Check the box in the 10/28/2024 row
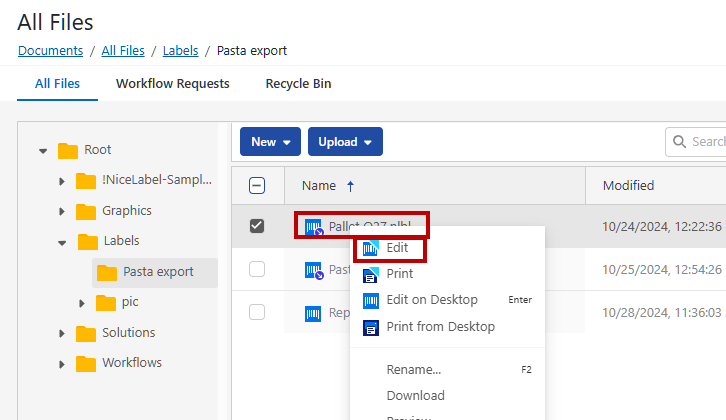The width and height of the screenshot is (726, 420). (257, 312)
